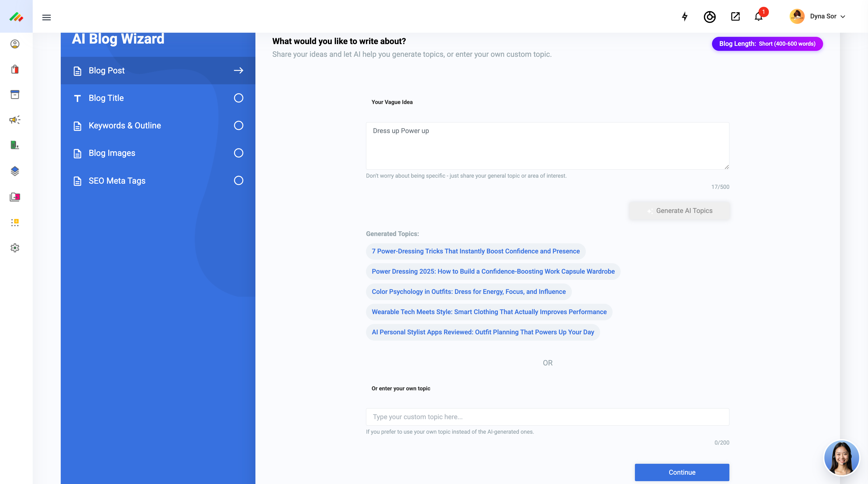Image resolution: width=868 pixels, height=484 pixels.
Task: Click the Blog Images document icon
Action: [x=78, y=154]
